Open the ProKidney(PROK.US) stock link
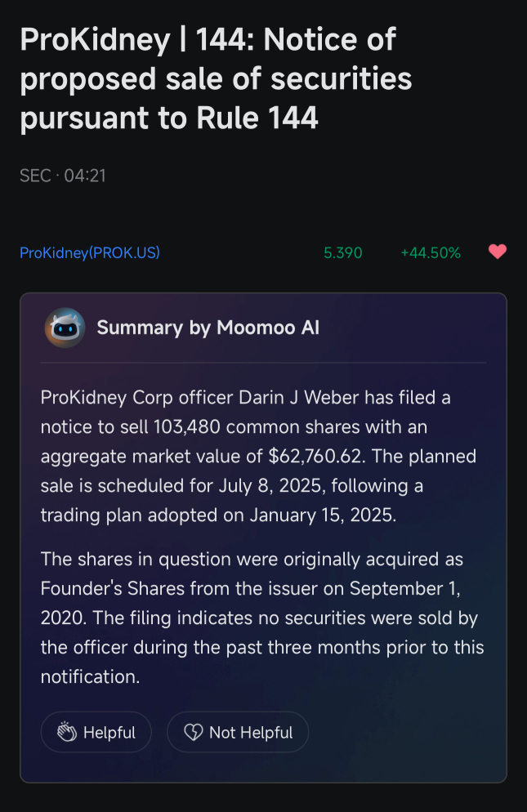This screenshot has width=527, height=812. (90, 252)
